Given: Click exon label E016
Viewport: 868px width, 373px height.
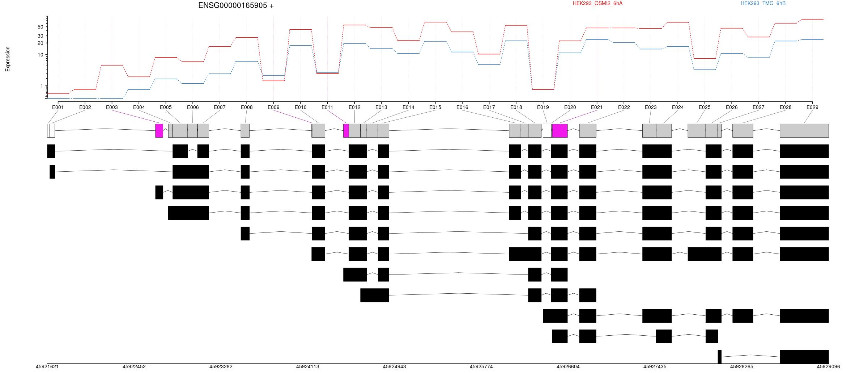Looking at the screenshot, I should pos(462,107).
